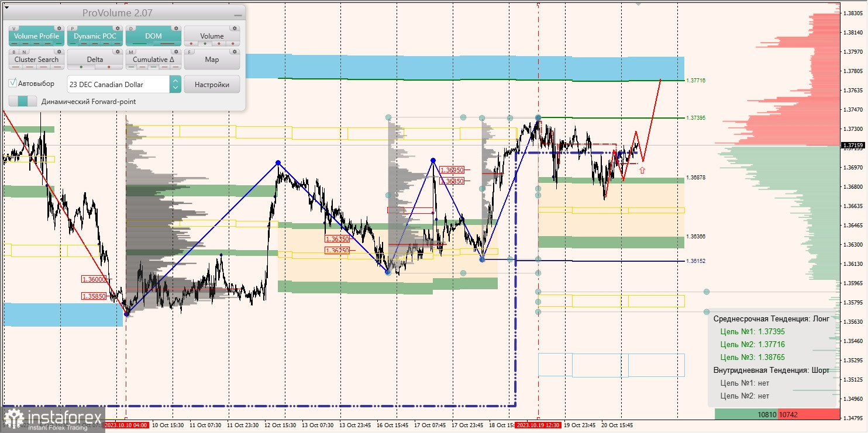Click the red 2023.10.19 12:30 time marker

[x=538, y=425]
